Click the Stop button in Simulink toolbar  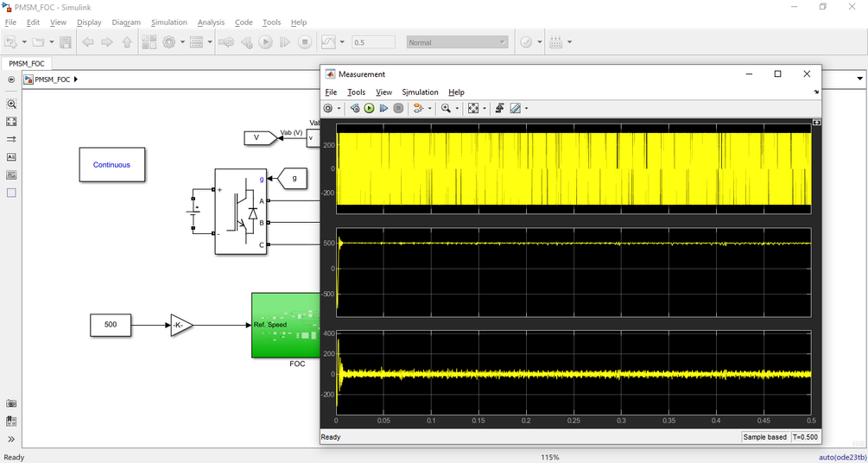pos(305,42)
